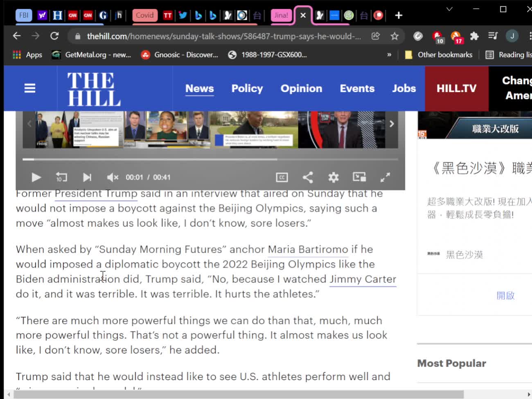
Task: Click the thehill.com address bar
Action: point(223,36)
